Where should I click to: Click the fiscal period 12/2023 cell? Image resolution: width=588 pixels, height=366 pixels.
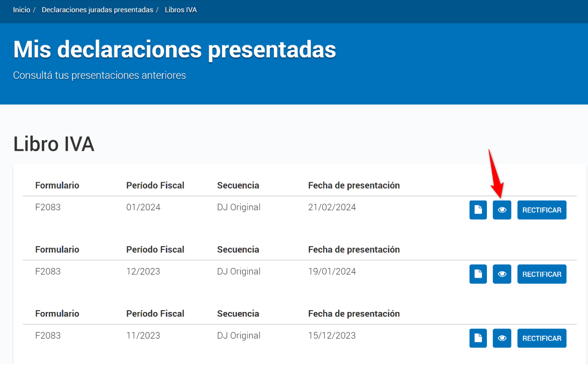pos(143,272)
